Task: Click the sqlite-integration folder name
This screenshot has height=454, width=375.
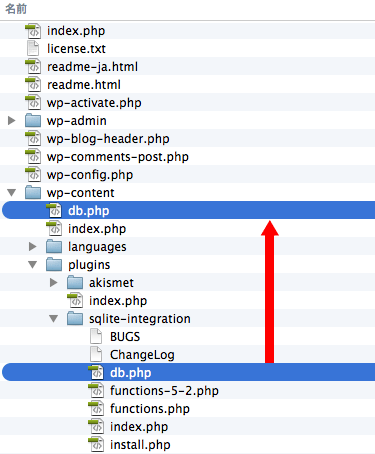Action: [140, 319]
